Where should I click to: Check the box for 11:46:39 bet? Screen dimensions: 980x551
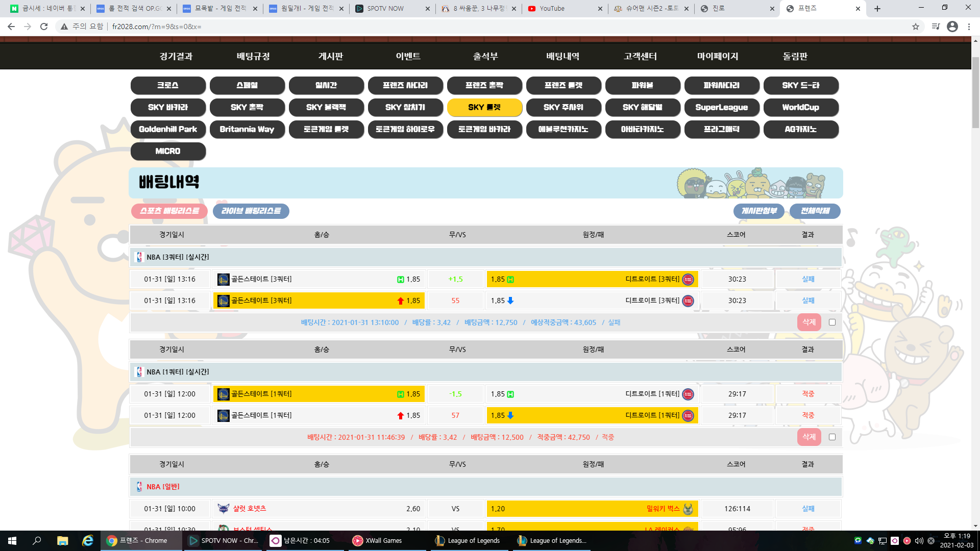click(x=832, y=437)
